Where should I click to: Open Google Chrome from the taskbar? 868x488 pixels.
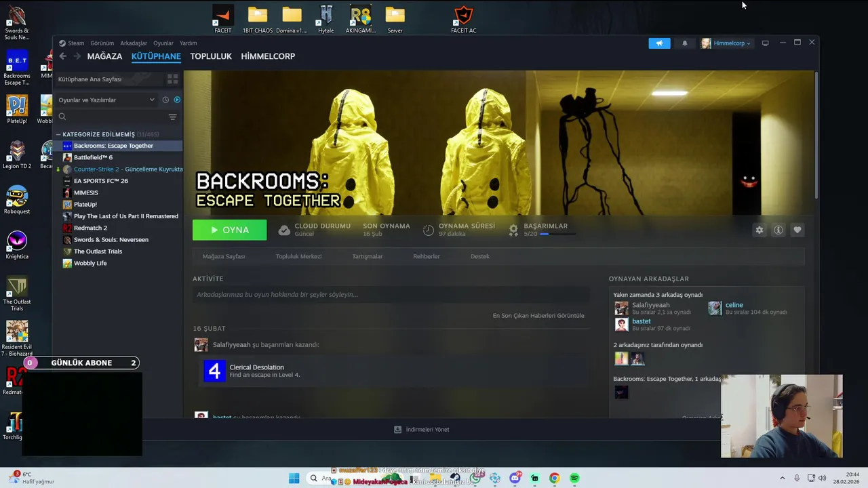[554, 479]
